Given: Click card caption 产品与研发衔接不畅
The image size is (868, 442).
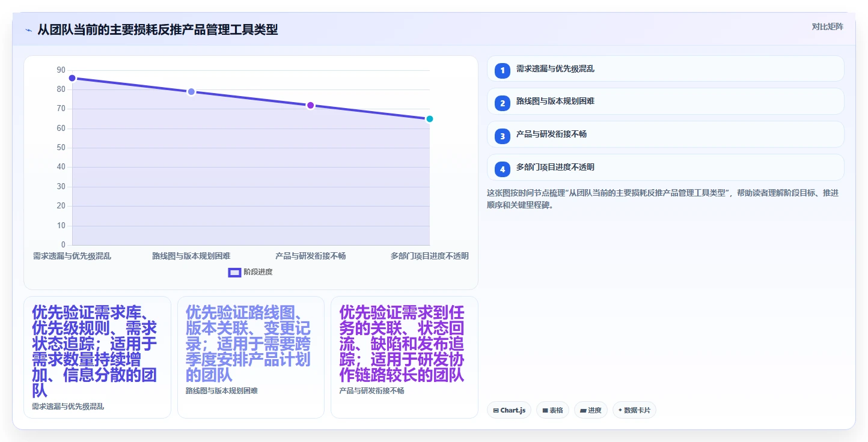Looking at the screenshot, I should click(x=372, y=391).
